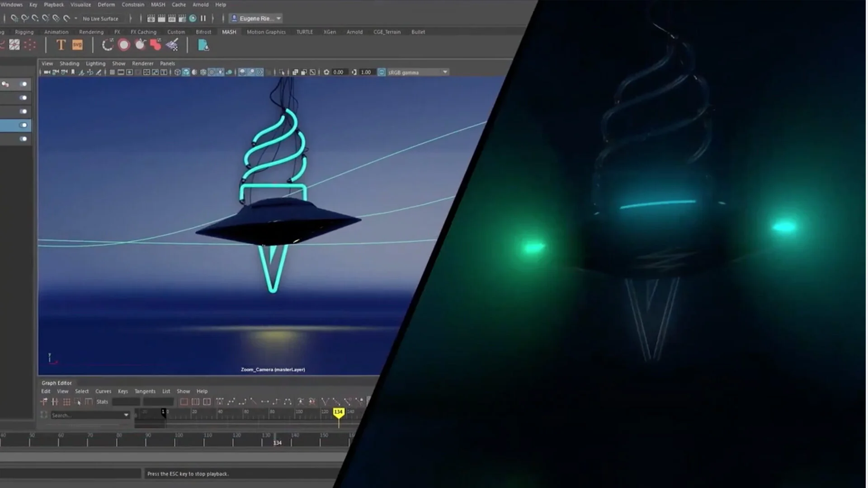Switch to the Motion Graphics shelf tab
The width and height of the screenshot is (868, 488).
(x=266, y=32)
